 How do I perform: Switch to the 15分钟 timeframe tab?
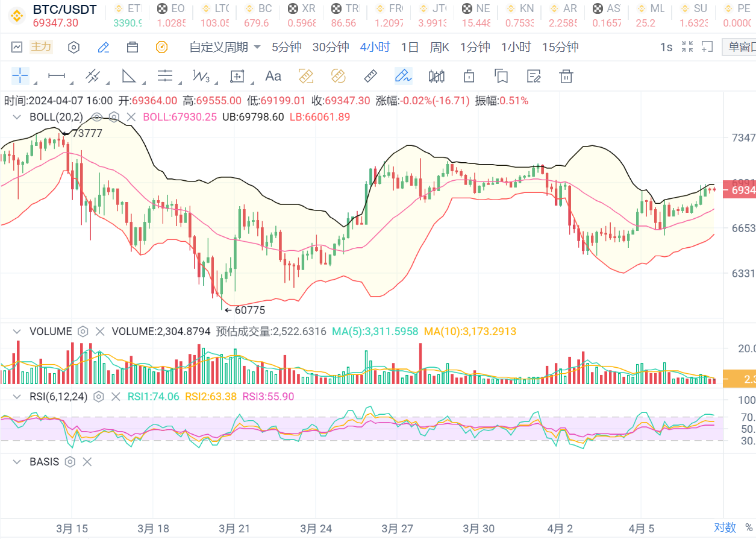click(x=560, y=47)
